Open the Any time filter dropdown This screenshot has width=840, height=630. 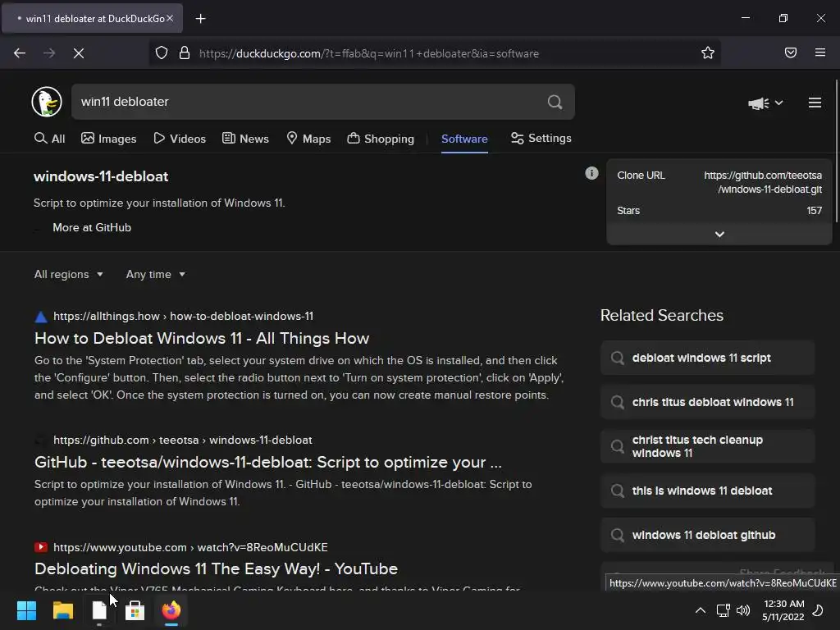[x=156, y=274]
